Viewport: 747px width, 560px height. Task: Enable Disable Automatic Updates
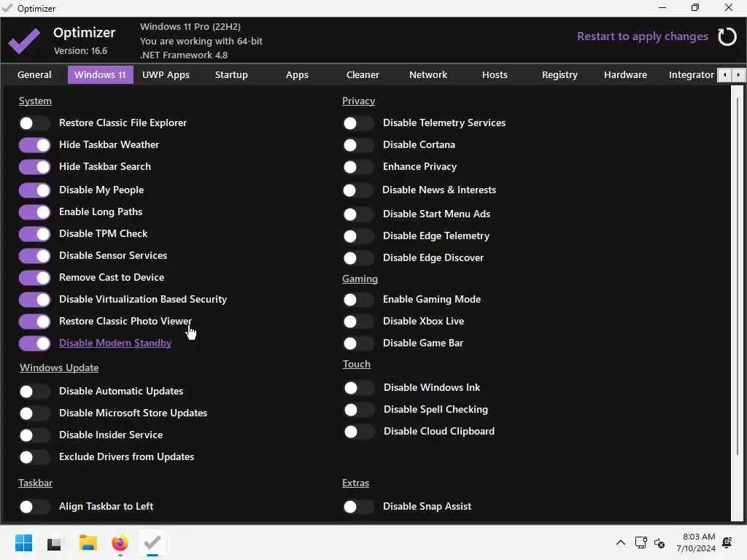tap(34, 392)
